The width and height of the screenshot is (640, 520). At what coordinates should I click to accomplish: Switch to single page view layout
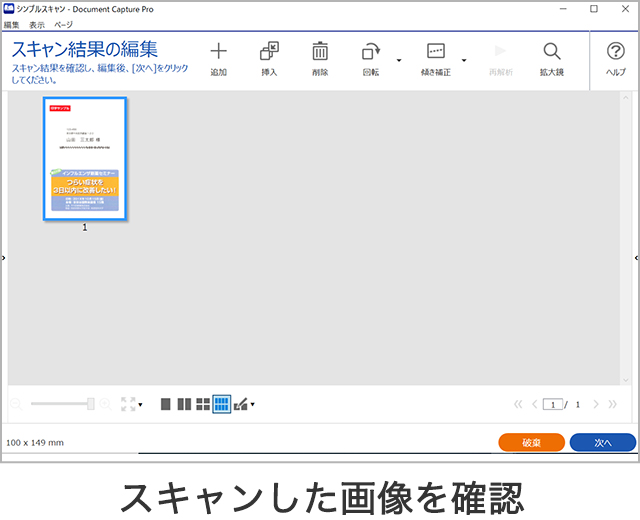pyautogui.click(x=167, y=404)
